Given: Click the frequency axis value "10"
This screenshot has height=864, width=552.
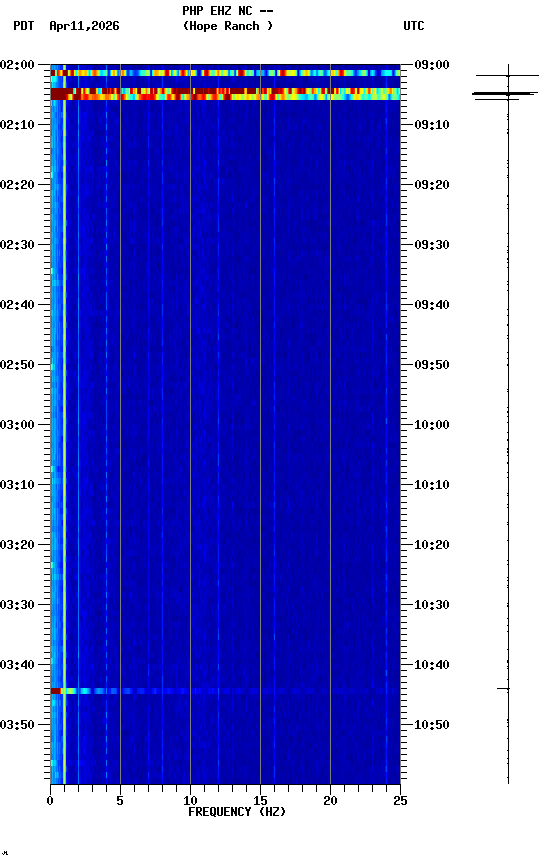Looking at the screenshot, I should (x=190, y=801).
